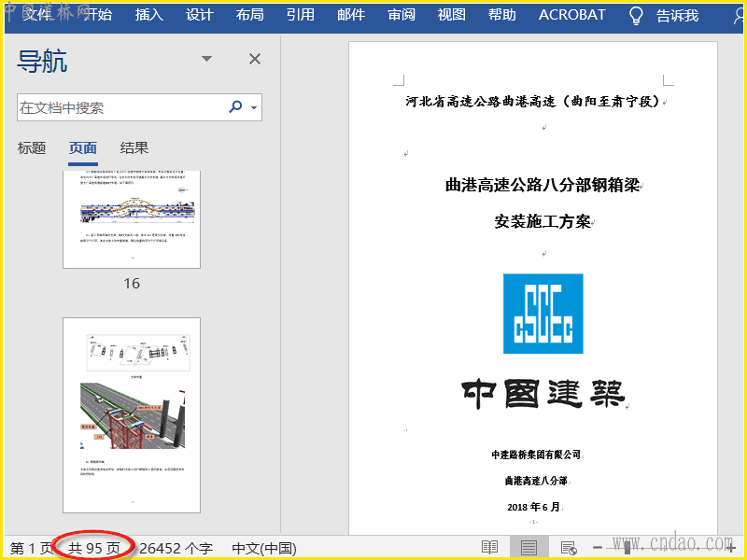Click the 安装施工方案 heading text
Viewport: 747px width, 560px height.
pyautogui.click(x=543, y=221)
